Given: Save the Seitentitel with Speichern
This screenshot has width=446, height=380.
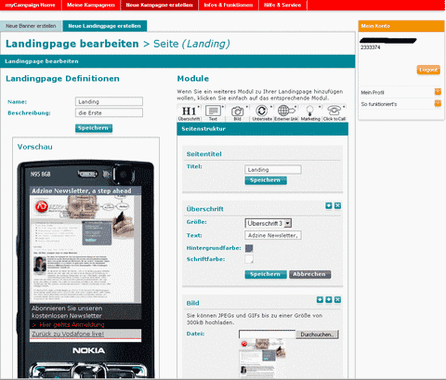Looking at the screenshot, I should (x=266, y=180).
